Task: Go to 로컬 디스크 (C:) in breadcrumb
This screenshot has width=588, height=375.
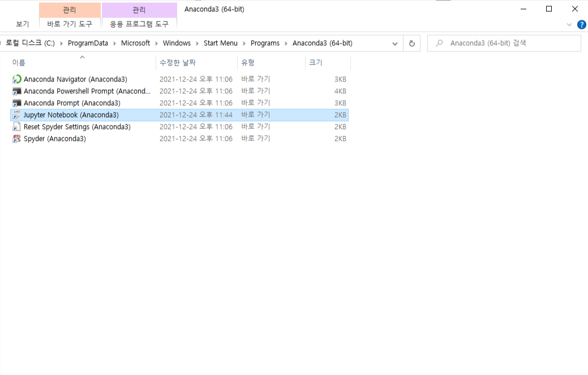Action: click(30, 43)
